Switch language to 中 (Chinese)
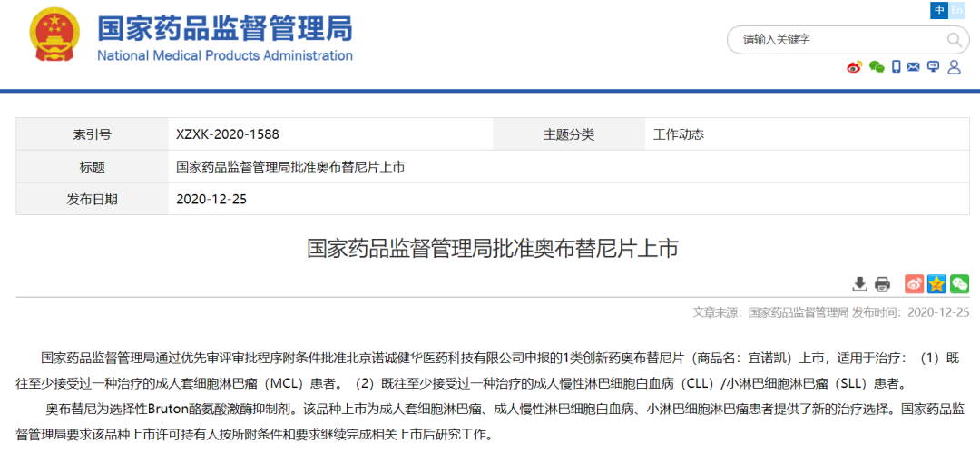This screenshot has width=980, height=454. pyautogui.click(x=939, y=10)
